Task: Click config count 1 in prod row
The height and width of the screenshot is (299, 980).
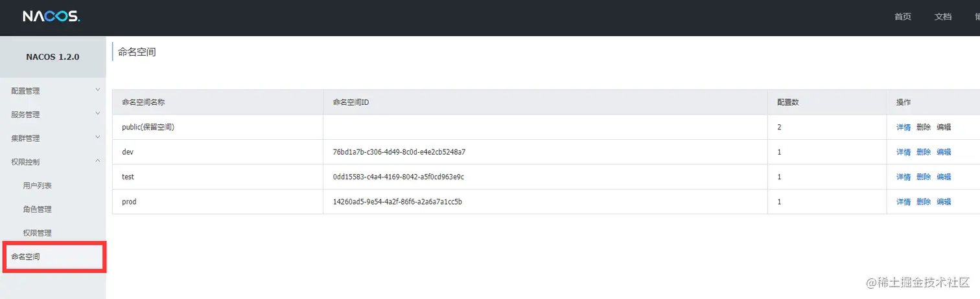Action: click(x=779, y=202)
